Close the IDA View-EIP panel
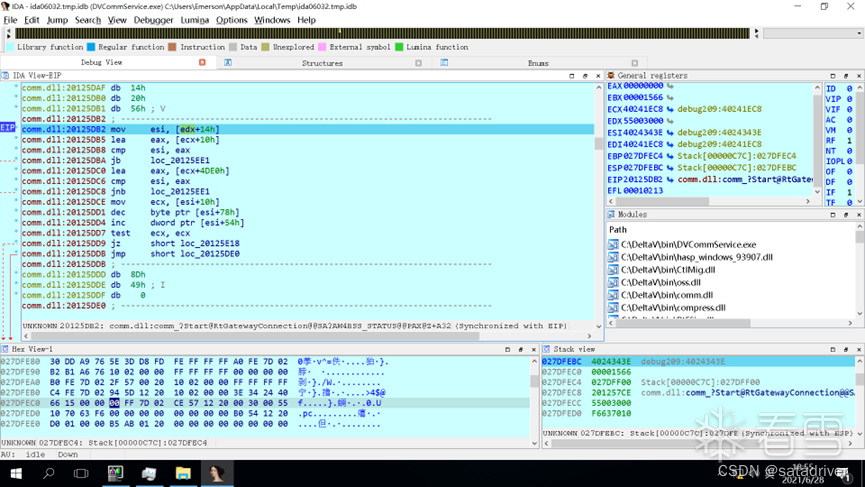The image size is (865, 487). pos(598,76)
